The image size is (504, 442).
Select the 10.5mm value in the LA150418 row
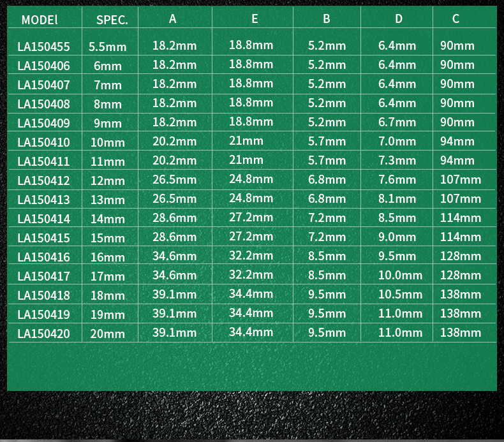coord(400,295)
